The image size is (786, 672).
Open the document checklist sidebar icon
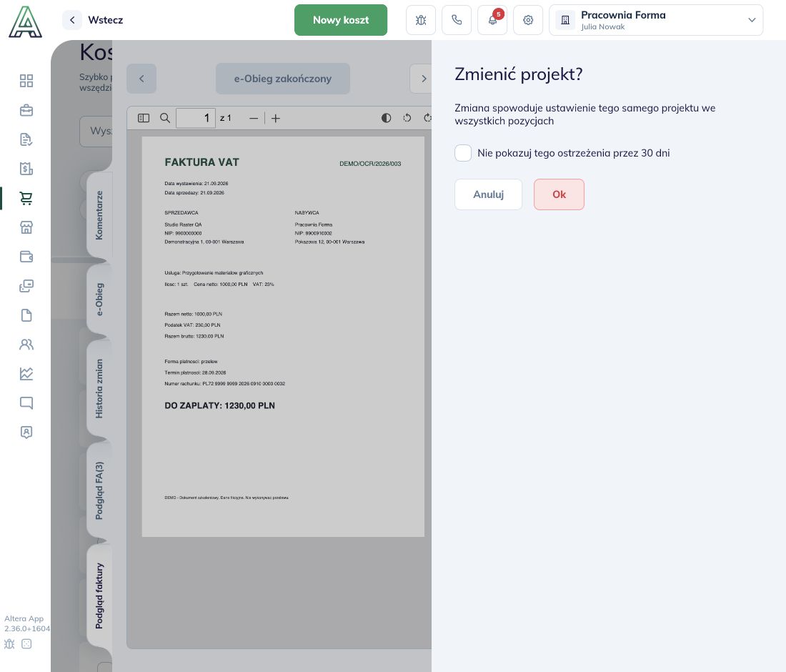pos(26,139)
